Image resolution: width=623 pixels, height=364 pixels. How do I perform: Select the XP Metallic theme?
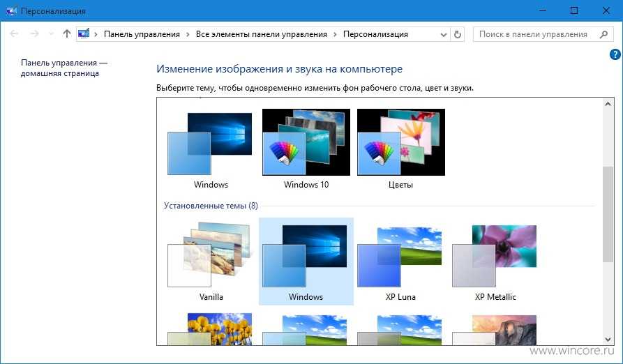[495, 261]
